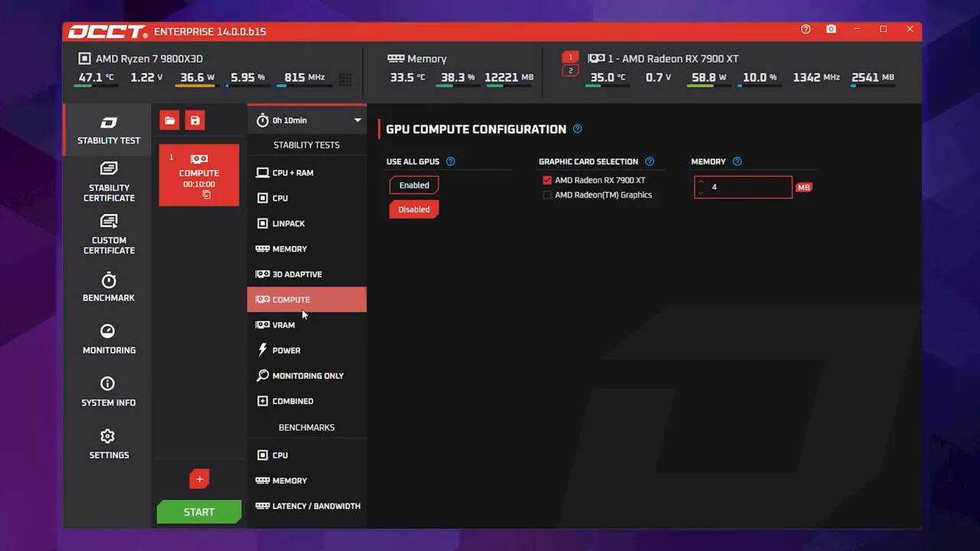Open the Stability Test section

pyautogui.click(x=108, y=130)
